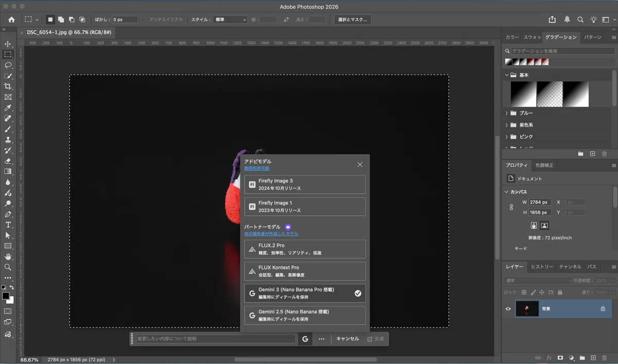Open the Home screen icon
The height and width of the screenshot is (364, 618).
11,20
